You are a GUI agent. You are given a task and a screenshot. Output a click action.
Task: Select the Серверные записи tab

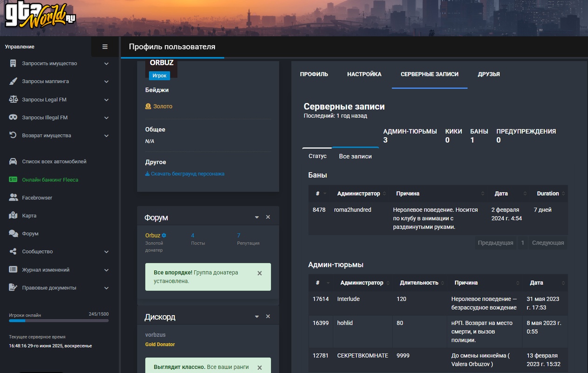430,74
